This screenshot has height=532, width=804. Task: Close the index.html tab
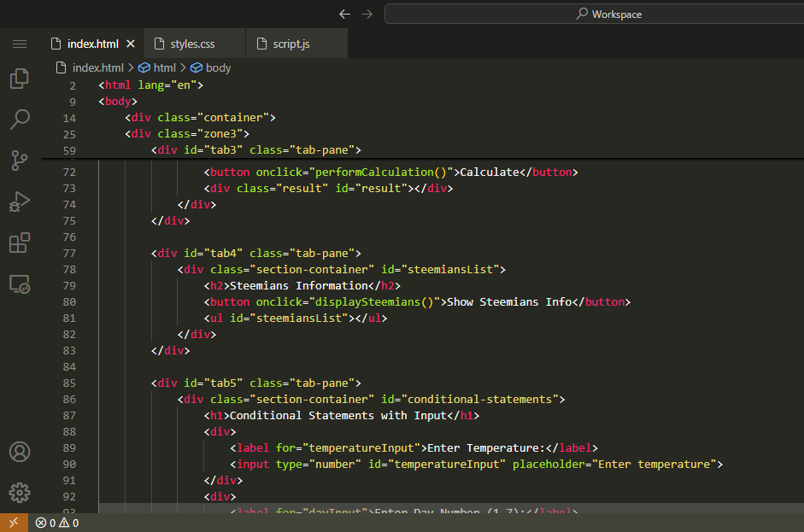[x=131, y=44]
